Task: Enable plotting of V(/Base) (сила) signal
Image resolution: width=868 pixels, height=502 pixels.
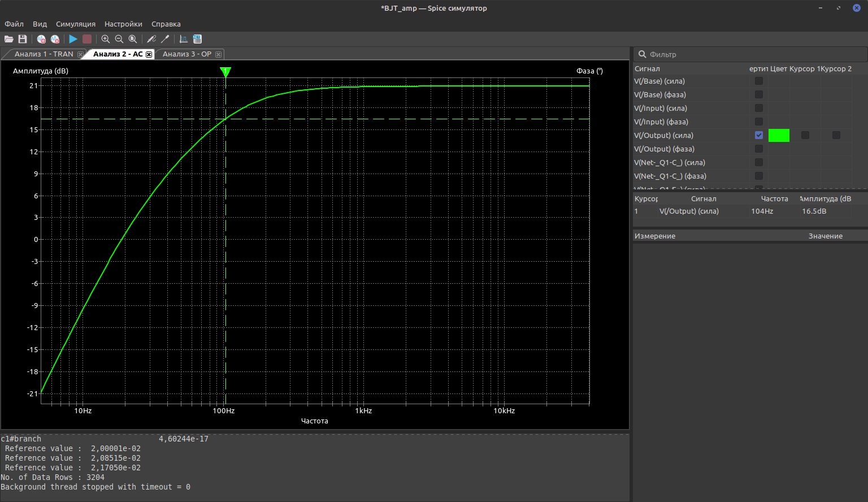Action: click(x=759, y=81)
